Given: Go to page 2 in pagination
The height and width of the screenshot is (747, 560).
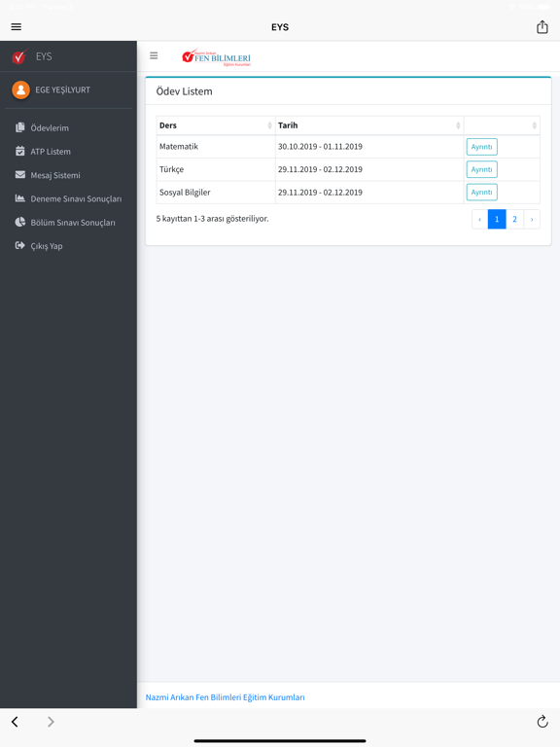Looking at the screenshot, I should click(x=514, y=219).
